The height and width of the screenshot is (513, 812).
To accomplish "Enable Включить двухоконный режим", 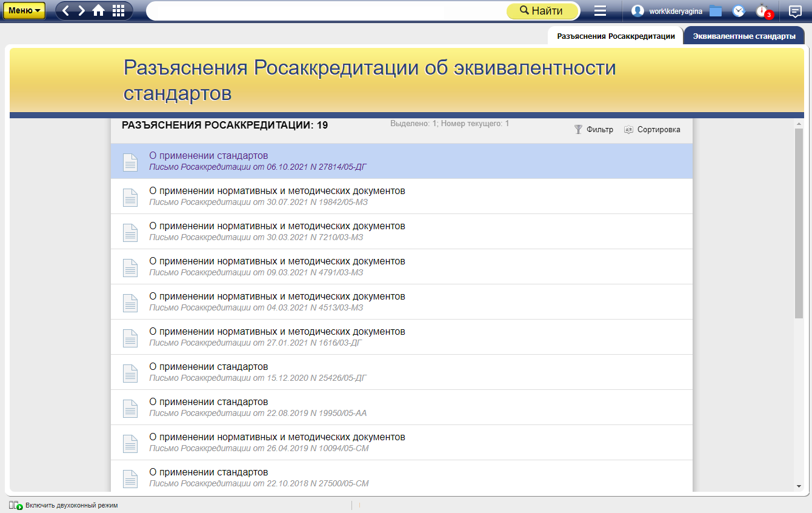I will pyautogui.click(x=63, y=505).
